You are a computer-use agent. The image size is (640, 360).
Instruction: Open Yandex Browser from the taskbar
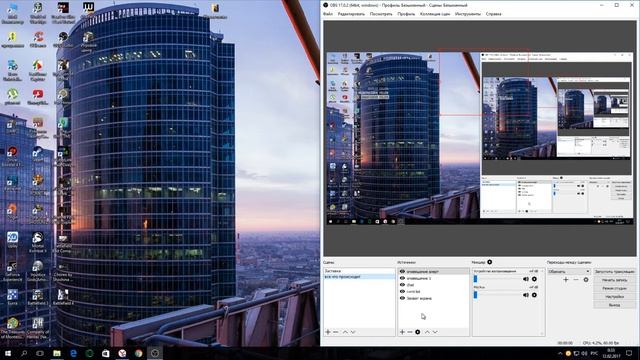click(122, 353)
